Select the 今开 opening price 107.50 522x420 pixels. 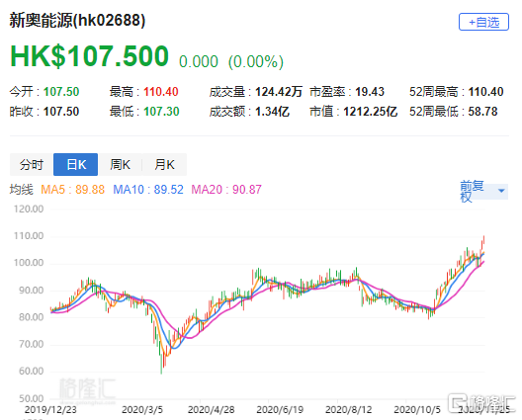pyautogui.click(x=61, y=92)
